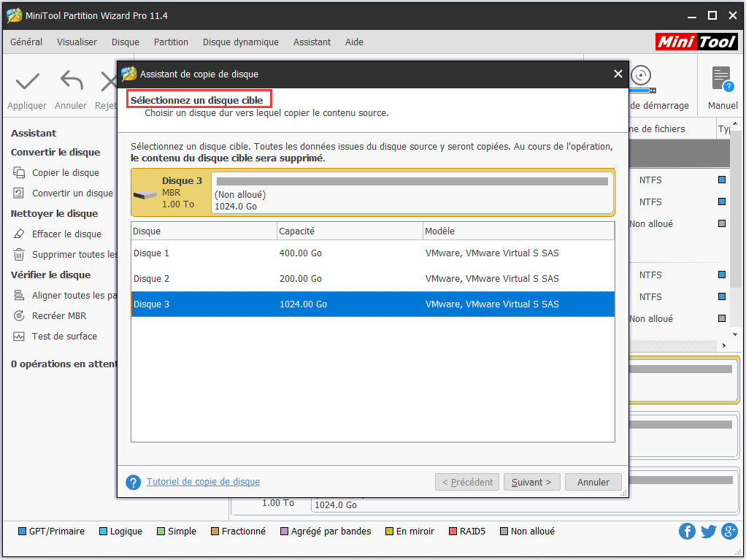Click the help question mark icon in dialog
The width and height of the screenshot is (746, 560).
click(x=133, y=483)
